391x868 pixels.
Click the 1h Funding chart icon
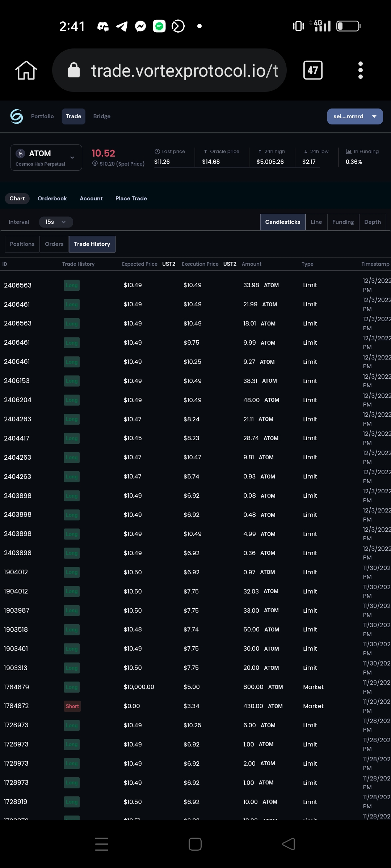pyautogui.click(x=349, y=152)
